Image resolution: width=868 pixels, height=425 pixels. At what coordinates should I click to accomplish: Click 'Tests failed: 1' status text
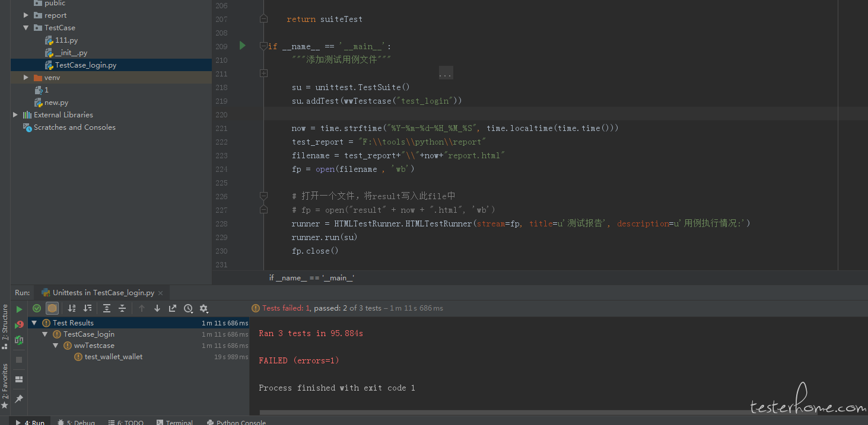(x=287, y=308)
